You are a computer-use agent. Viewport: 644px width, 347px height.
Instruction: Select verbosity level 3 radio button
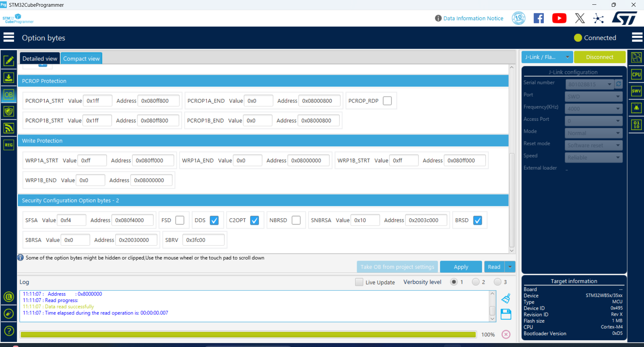click(498, 282)
